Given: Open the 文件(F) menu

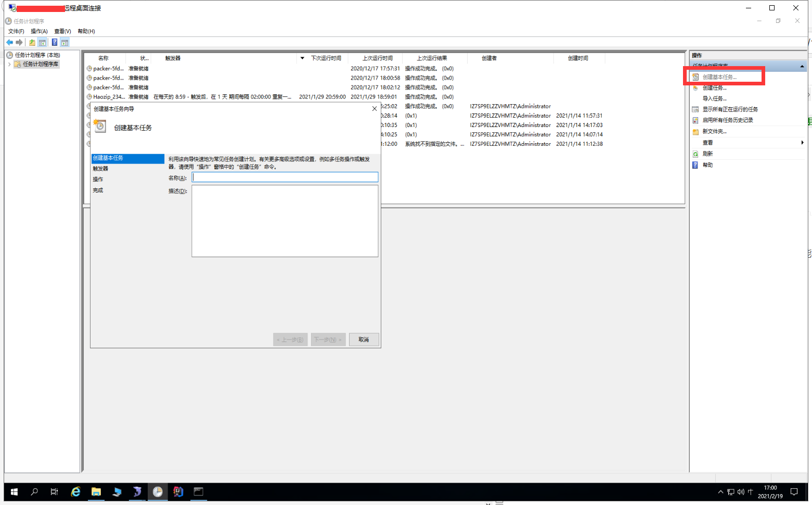Looking at the screenshot, I should (16, 31).
